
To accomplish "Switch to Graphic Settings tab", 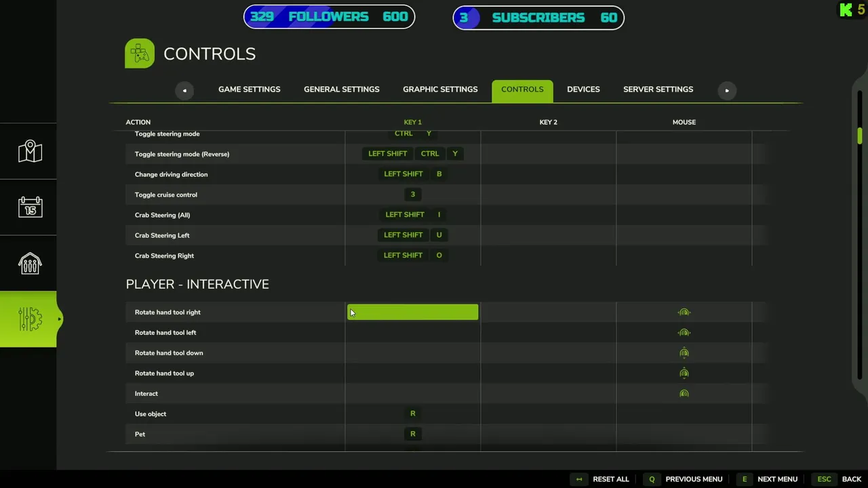I will pos(440,89).
